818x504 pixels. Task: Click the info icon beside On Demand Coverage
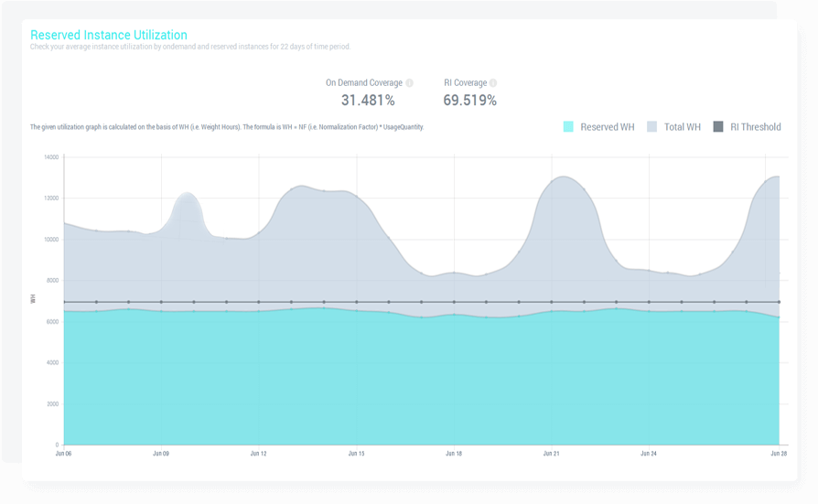(409, 83)
